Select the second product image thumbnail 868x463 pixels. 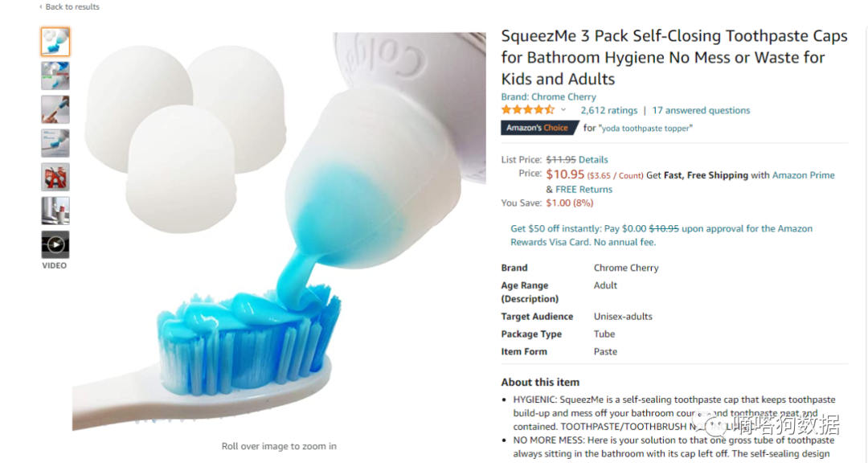(x=55, y=76)
